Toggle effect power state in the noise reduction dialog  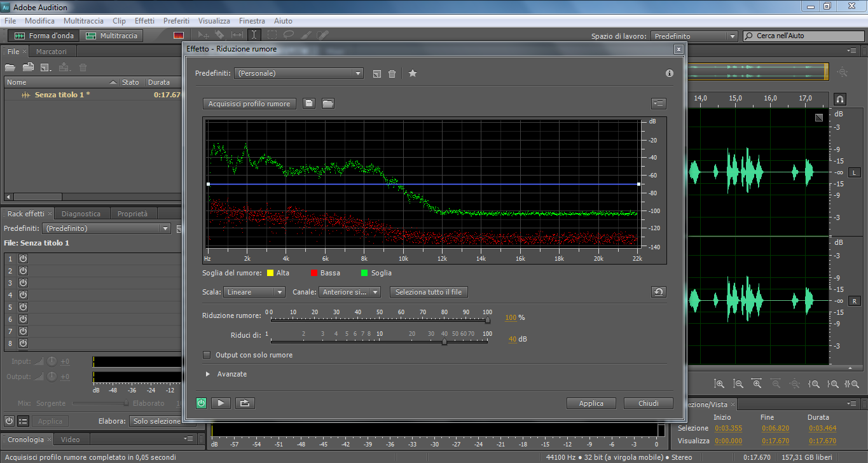[202, 403]
